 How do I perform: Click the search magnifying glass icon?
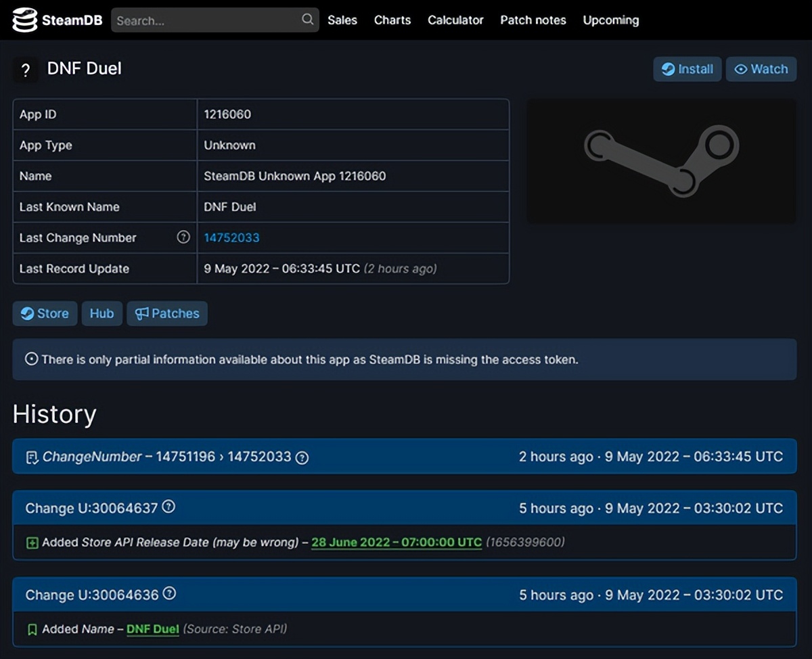click(x=307, y=20)
